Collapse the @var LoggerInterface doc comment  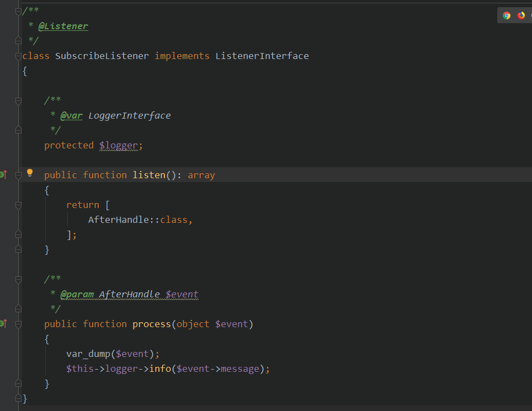point(19,101)
